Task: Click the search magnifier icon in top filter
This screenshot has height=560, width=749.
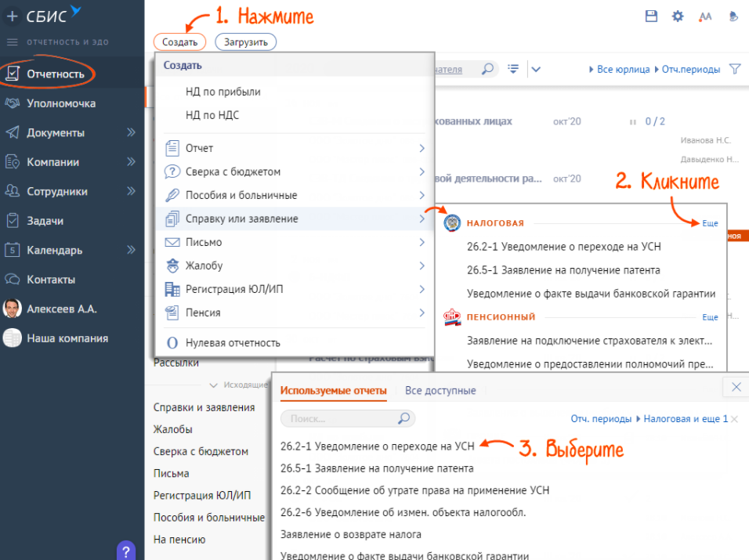Action: point(487,69)
